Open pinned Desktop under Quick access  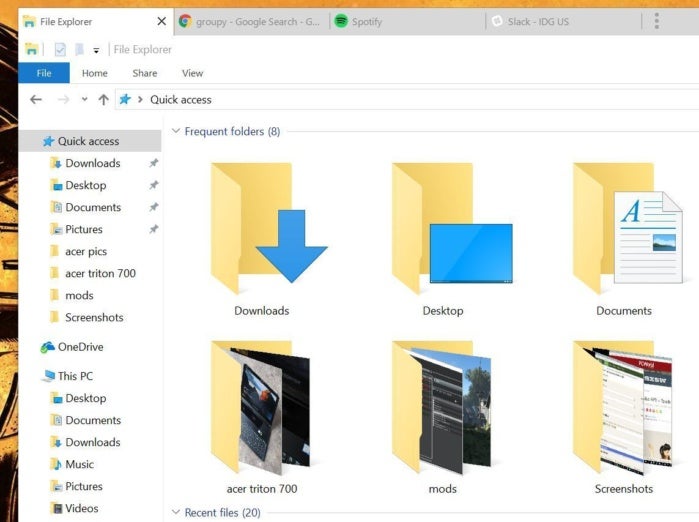pyautogui.click(x=86, y=185)
